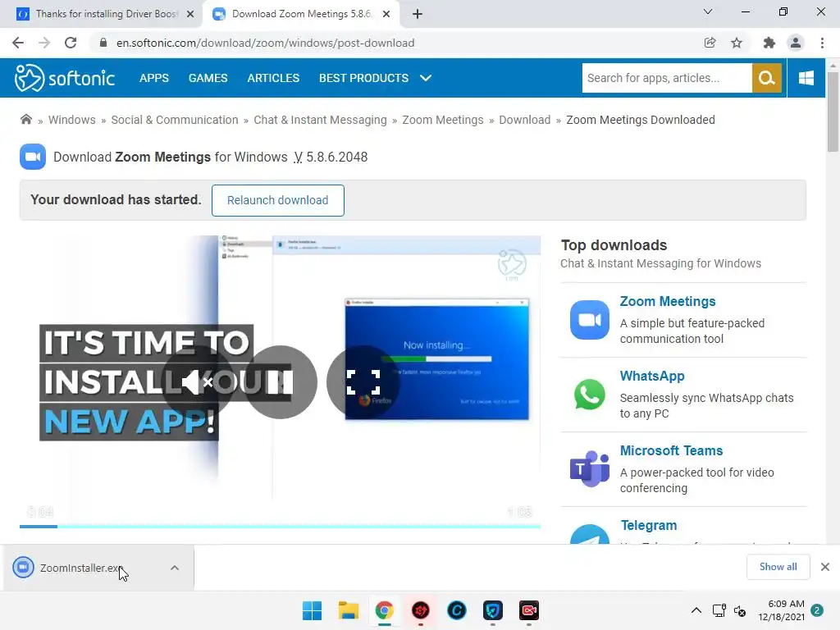Open WhatsApp title link

(x=652, y=376)
